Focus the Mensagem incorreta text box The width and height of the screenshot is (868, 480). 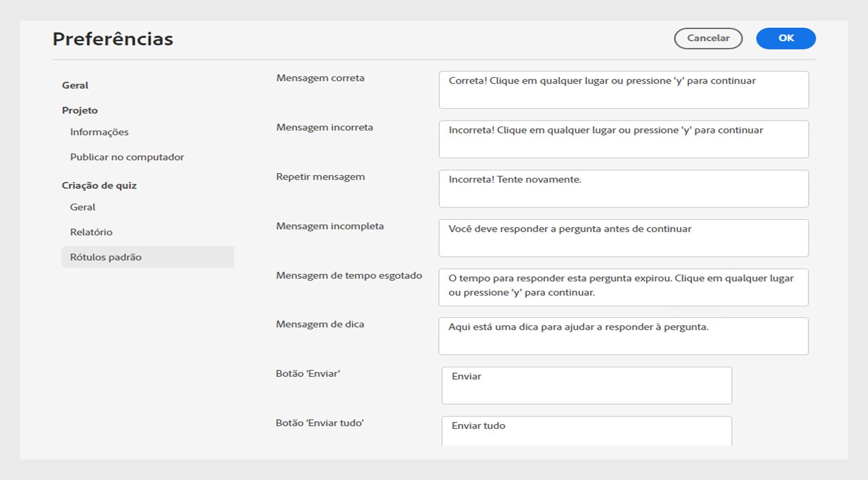coord(623,140)
